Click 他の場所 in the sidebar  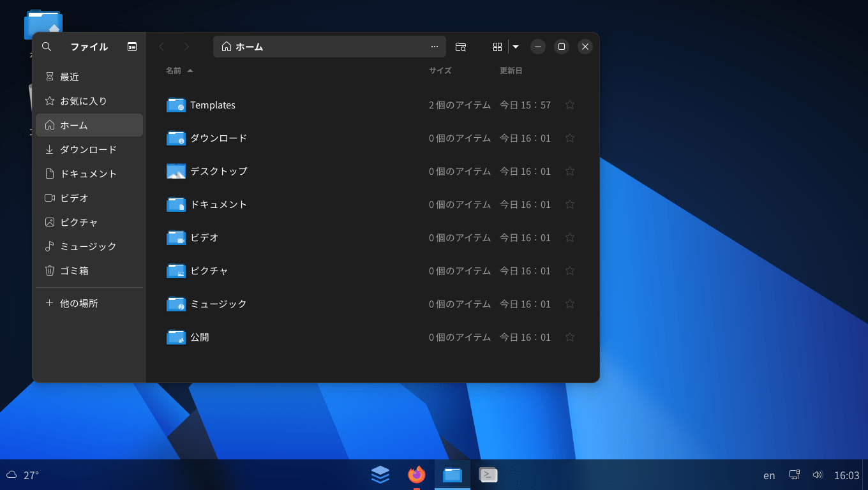(x=79, y=304)
